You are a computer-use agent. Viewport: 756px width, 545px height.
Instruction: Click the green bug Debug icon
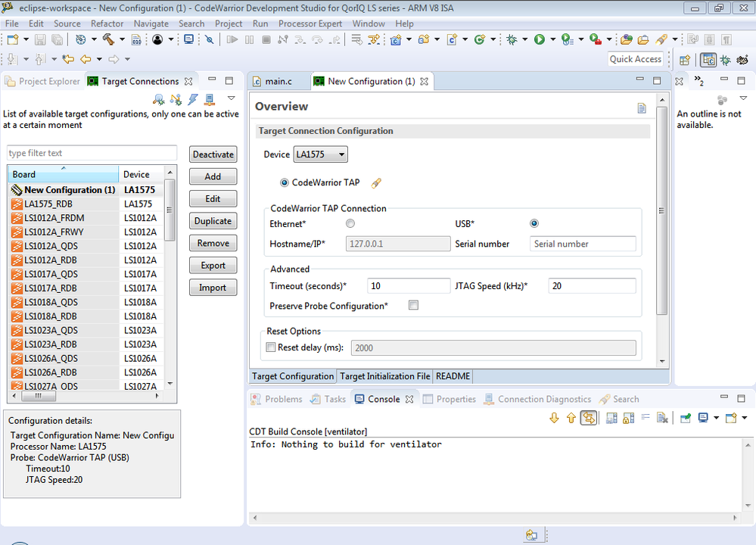(x=512, y=39)
